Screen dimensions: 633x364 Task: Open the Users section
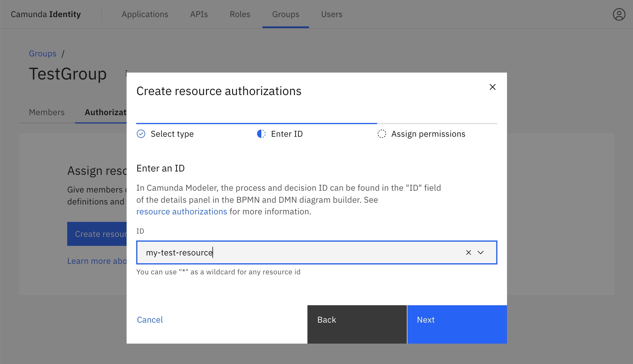point(332,14)
